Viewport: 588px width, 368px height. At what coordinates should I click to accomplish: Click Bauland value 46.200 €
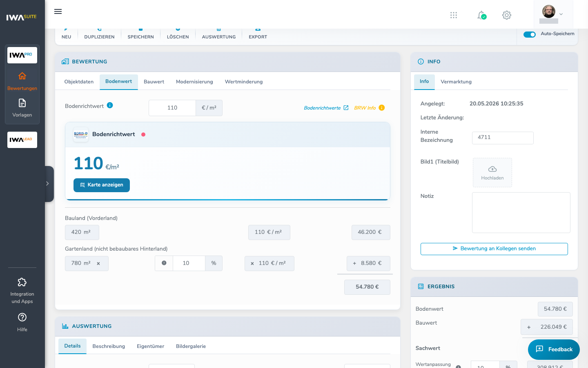[x=371, y=232]
